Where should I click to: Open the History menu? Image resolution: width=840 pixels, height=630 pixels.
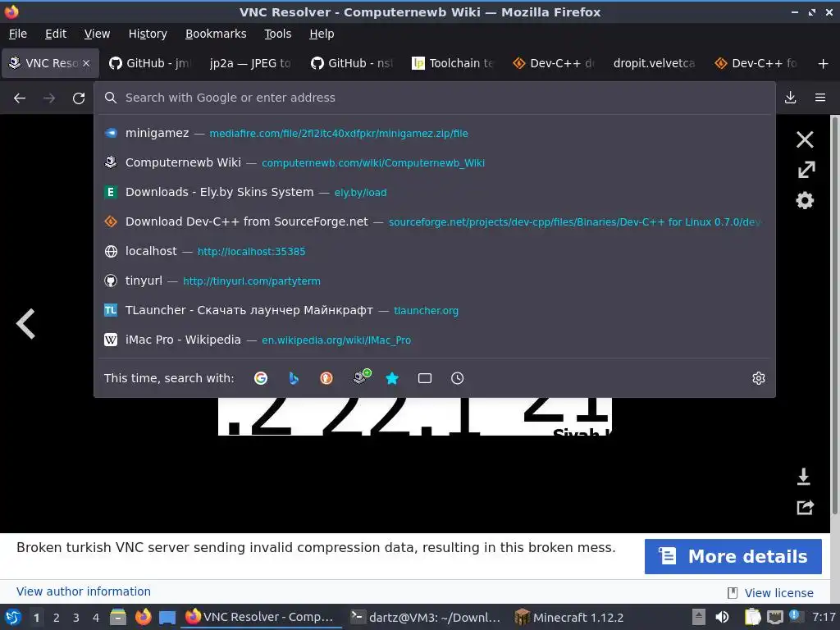(148, 34)
